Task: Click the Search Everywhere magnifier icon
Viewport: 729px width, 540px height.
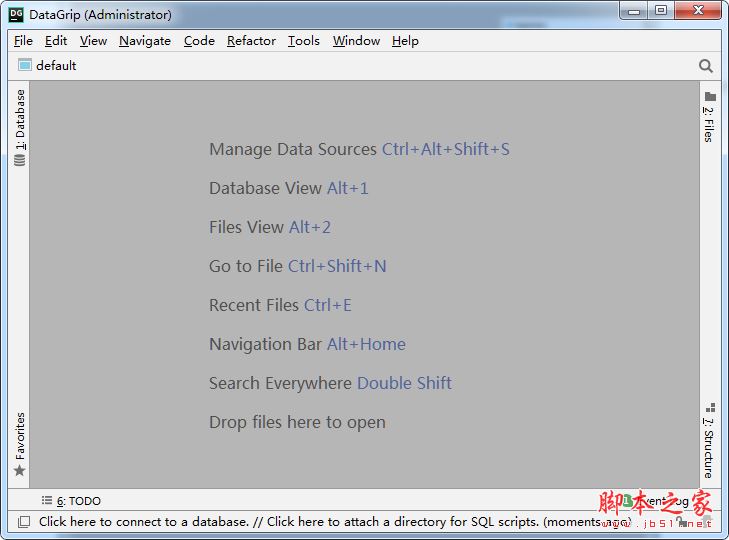Action: pos(706,66)
